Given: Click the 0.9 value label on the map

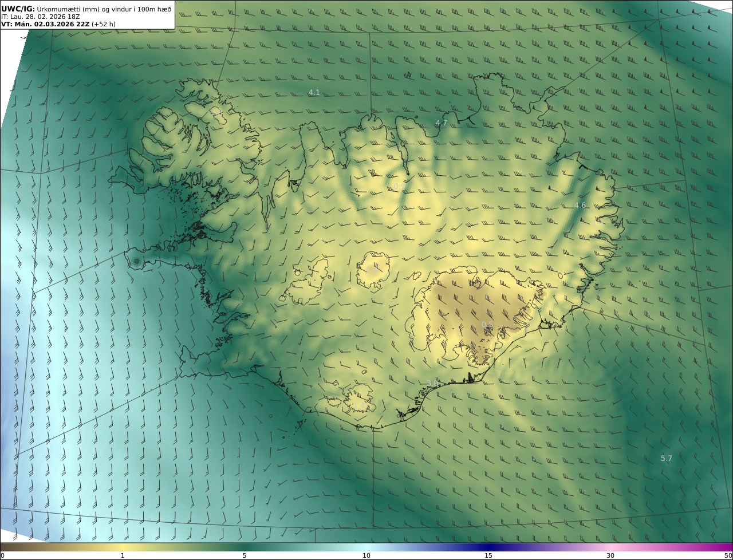Looking at the screenshot, I should (399, 187).
